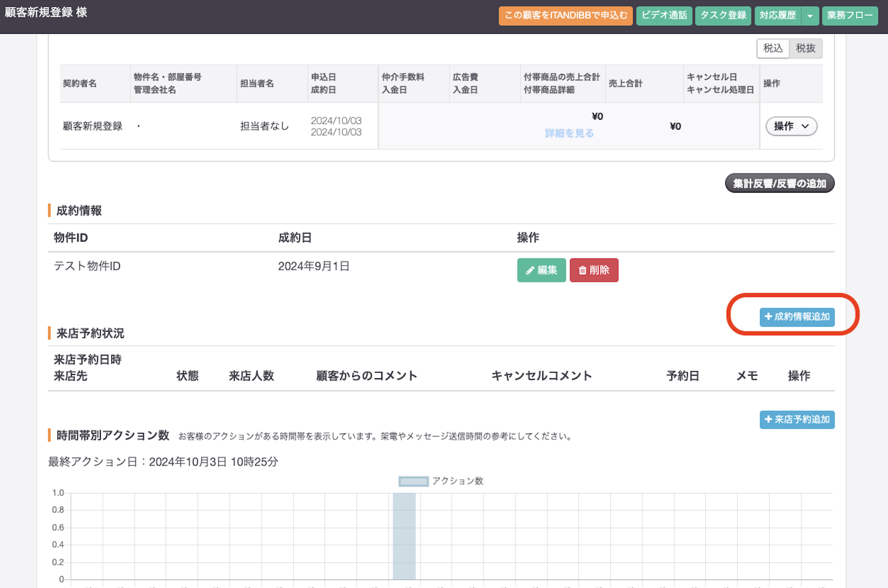Click the 顧客新規登録 contractor name cell

[93, 127]
